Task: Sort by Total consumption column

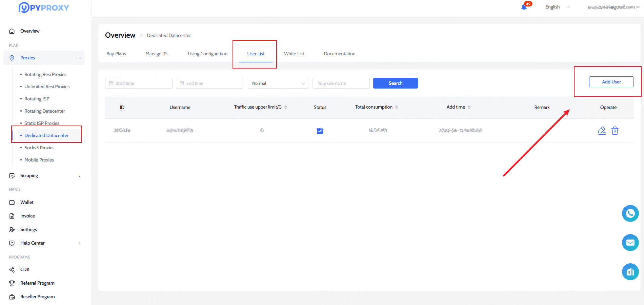Action: (x=397, y=107)
